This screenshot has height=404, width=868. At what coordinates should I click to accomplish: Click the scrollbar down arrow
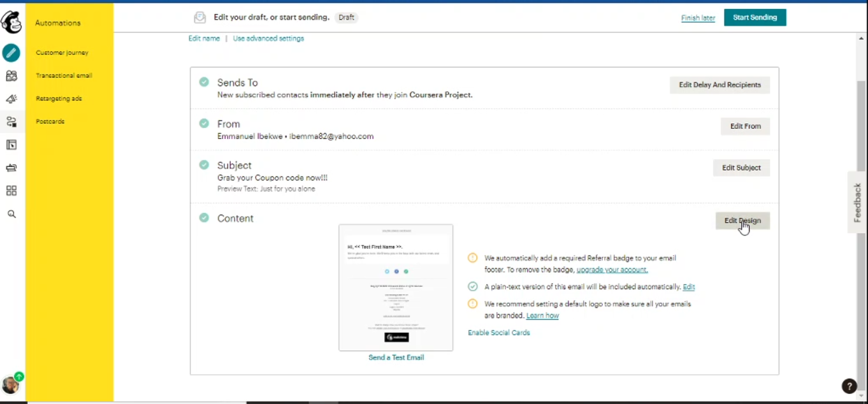click(x=862, y=396)
